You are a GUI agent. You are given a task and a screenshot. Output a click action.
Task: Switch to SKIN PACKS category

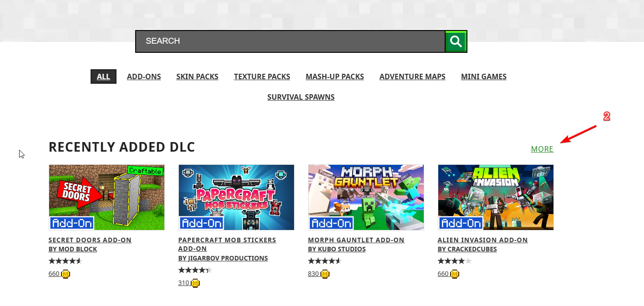(x=198, y=76)
